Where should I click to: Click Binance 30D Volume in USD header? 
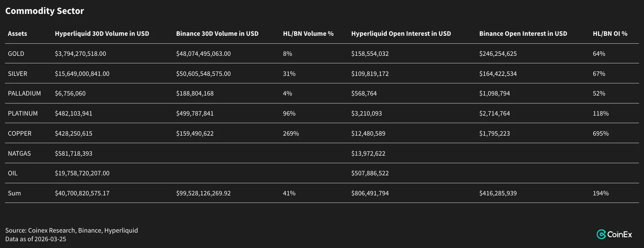click(x=217, y=34)
